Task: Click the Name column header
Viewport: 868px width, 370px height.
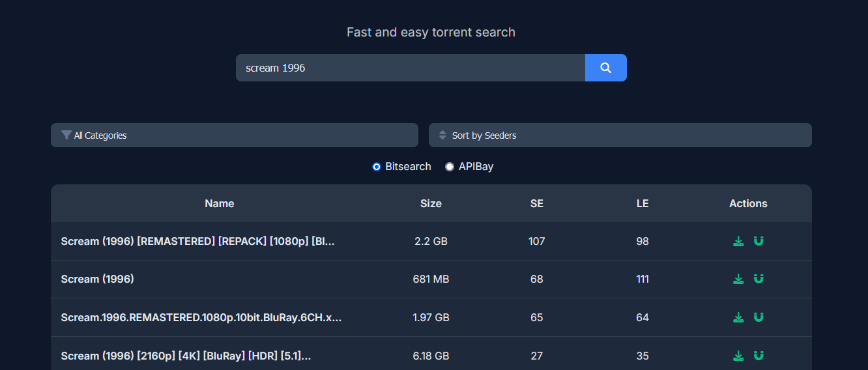Action: 220,203
